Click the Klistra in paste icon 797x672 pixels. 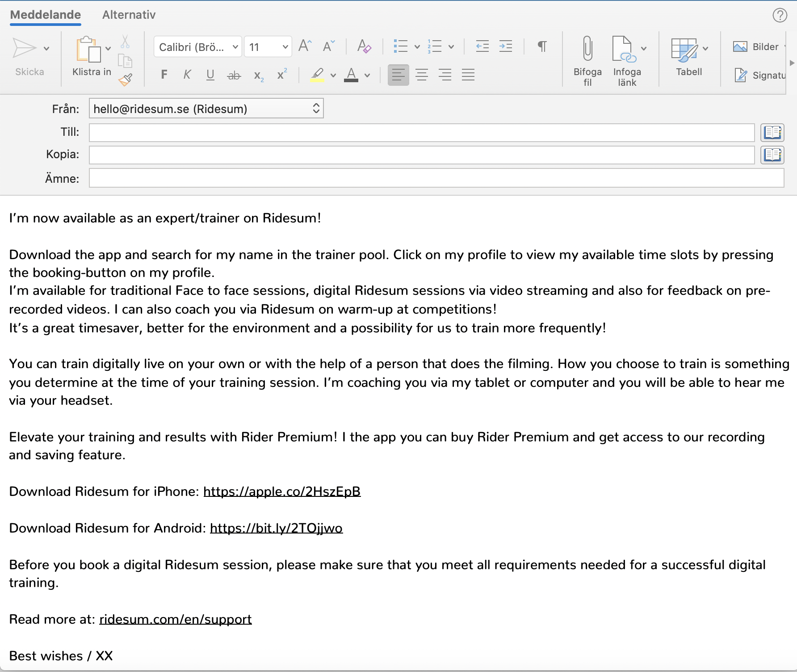click(88, 49)
